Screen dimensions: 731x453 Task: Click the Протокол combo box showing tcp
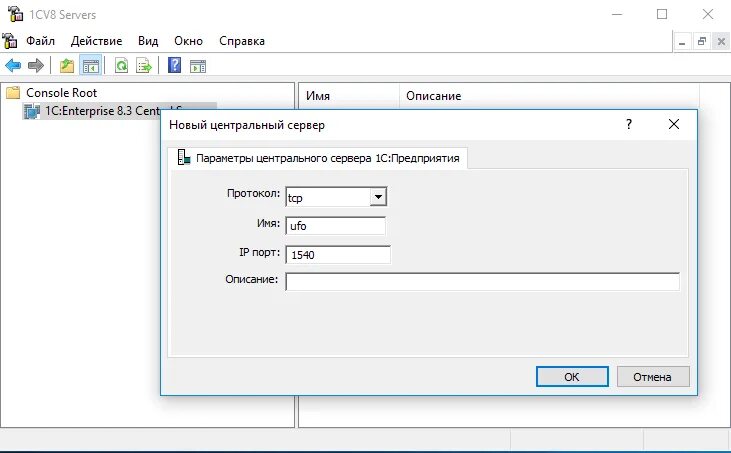click(336, 197)
